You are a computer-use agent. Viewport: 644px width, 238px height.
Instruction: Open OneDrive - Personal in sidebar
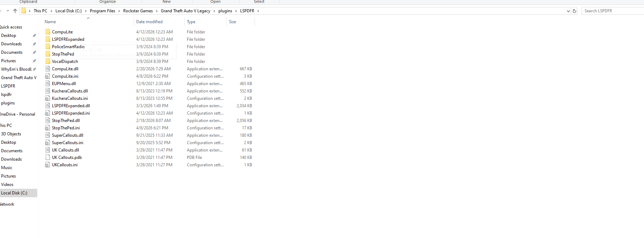click(18, 114)
